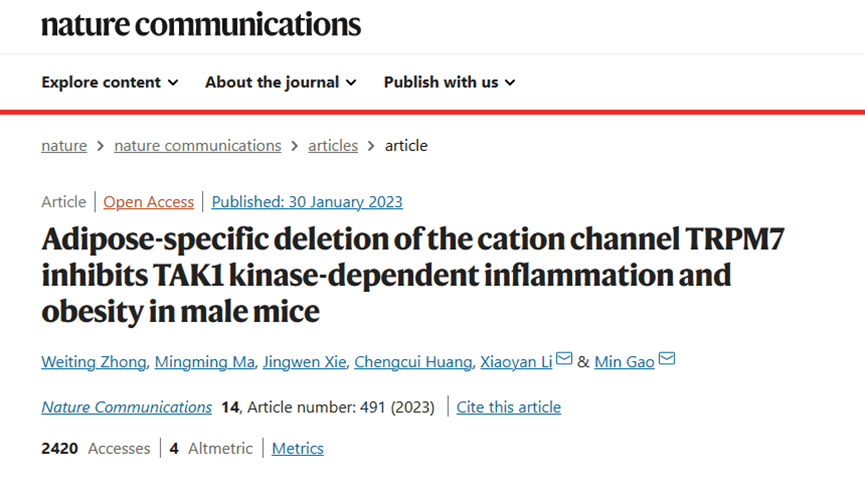Viewport: 865px width, 485px height.
Task: Click Published: 30 January 2023 link
Action: tap(307, 202)
